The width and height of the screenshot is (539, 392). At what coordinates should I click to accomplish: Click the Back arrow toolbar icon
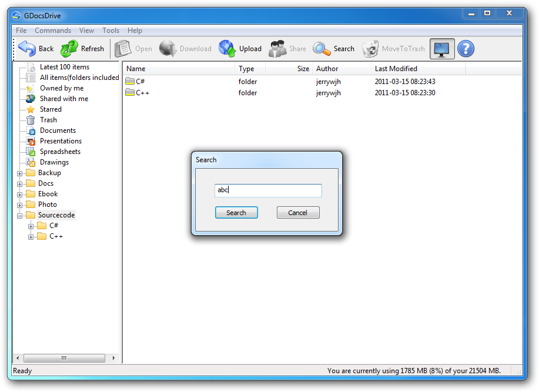[x=27, y=48]
